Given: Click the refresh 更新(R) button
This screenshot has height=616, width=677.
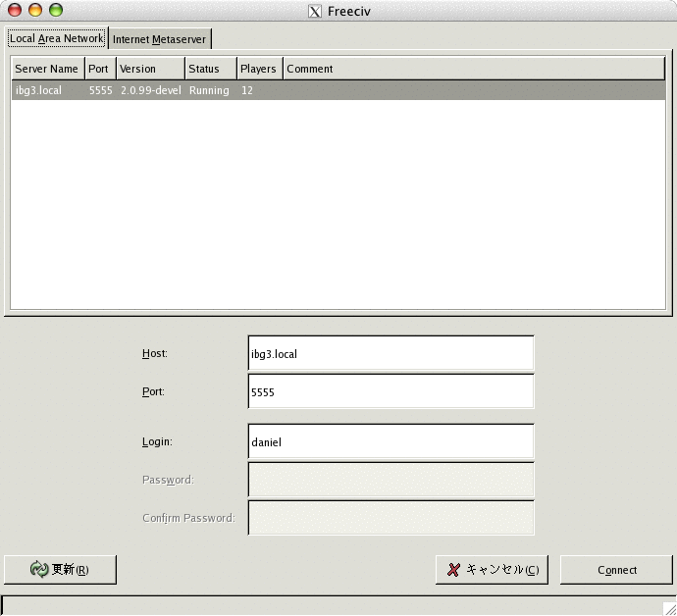Looking at the screenshot, I should [x=60, y=569].
